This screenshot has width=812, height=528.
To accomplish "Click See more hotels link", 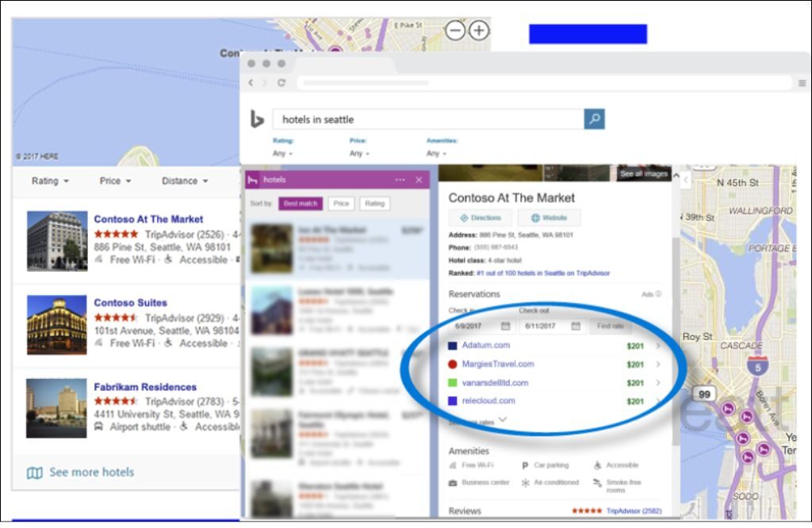I will (x=92, y=472).
